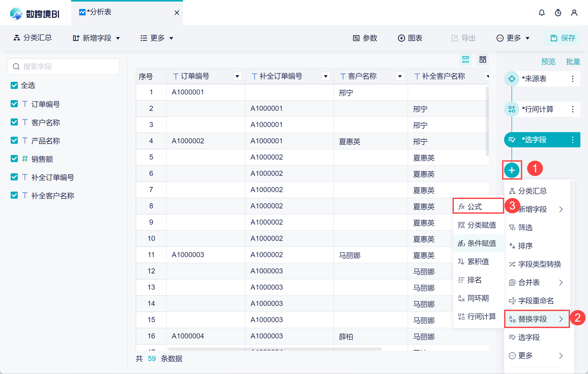Open the 订单编号 column dropdown arrow
The height and width of the screenshot is (374, 588).
(x=237, y=76)
